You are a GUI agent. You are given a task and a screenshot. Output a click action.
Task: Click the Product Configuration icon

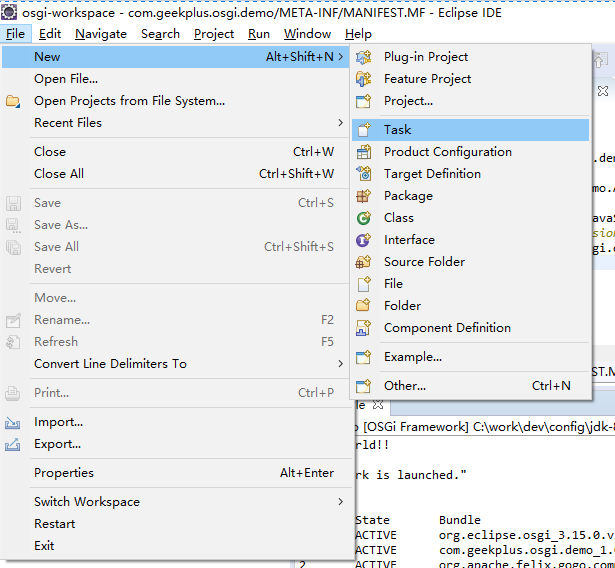coord(364,152)
